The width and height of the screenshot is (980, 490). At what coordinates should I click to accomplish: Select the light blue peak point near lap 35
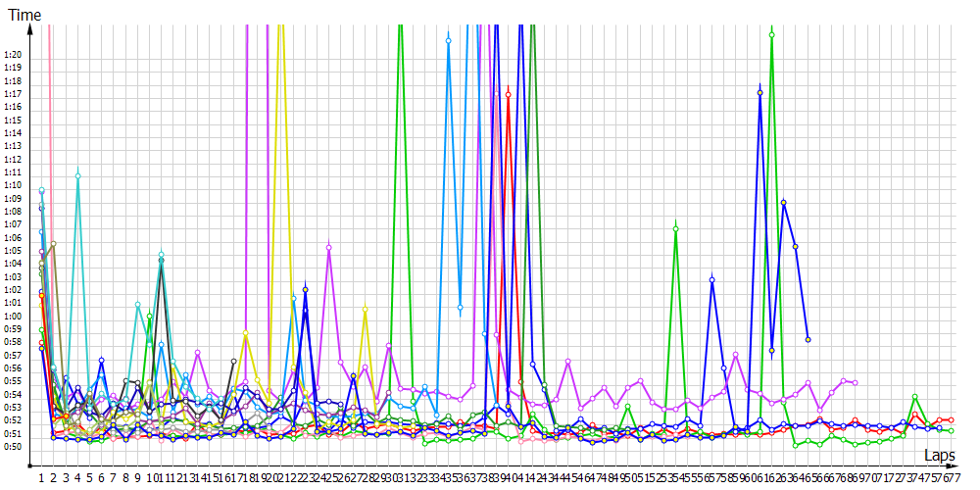448,40
